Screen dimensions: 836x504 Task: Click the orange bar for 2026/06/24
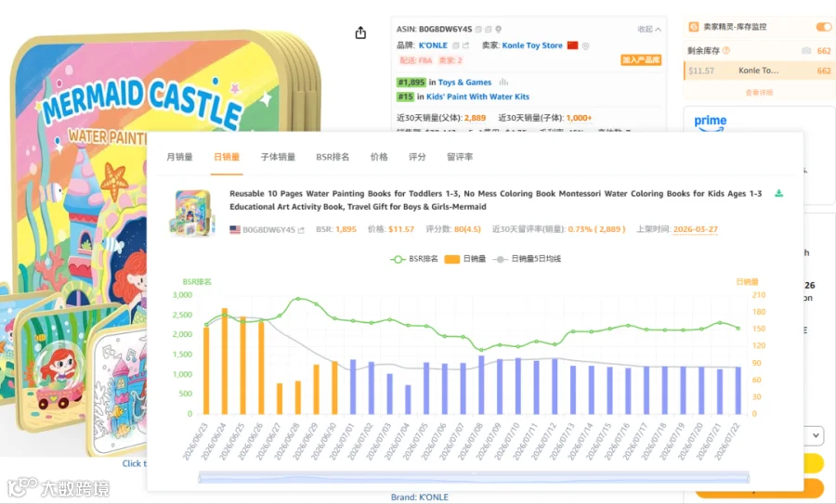[225, 361]
